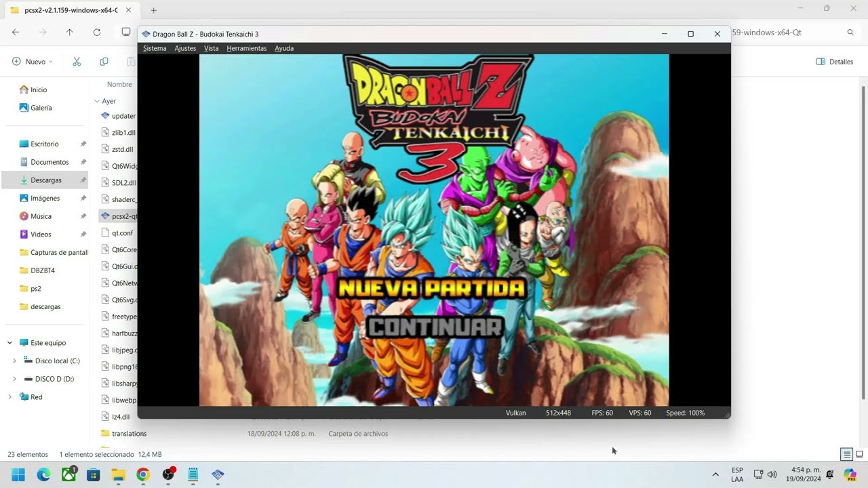Open Documentos in the sidebar
This screenshot has height=488, width=868.
tap(45, 162)
